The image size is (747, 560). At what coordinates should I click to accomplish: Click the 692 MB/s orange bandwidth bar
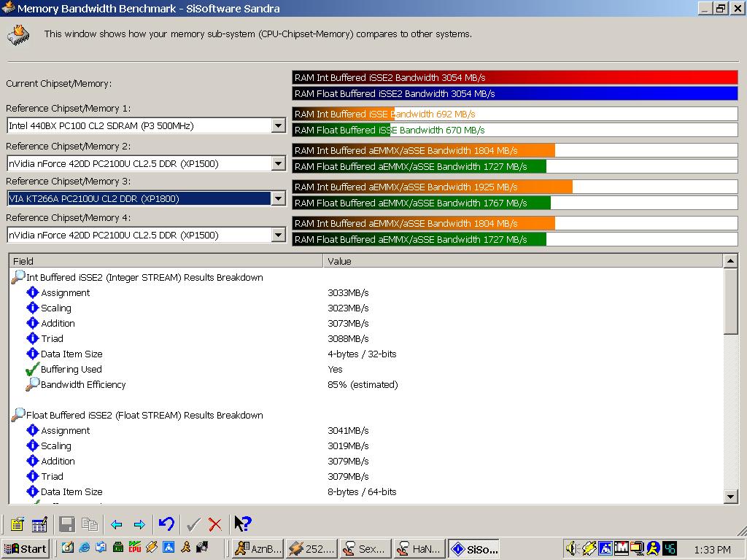tap(515, 114)
